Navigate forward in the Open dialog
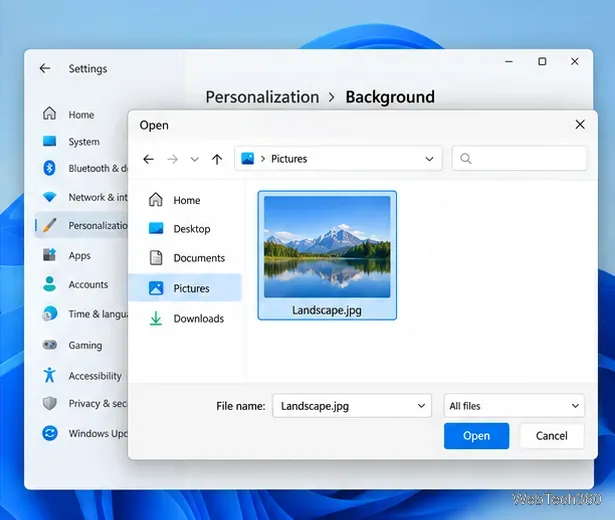 coord(173,159)
